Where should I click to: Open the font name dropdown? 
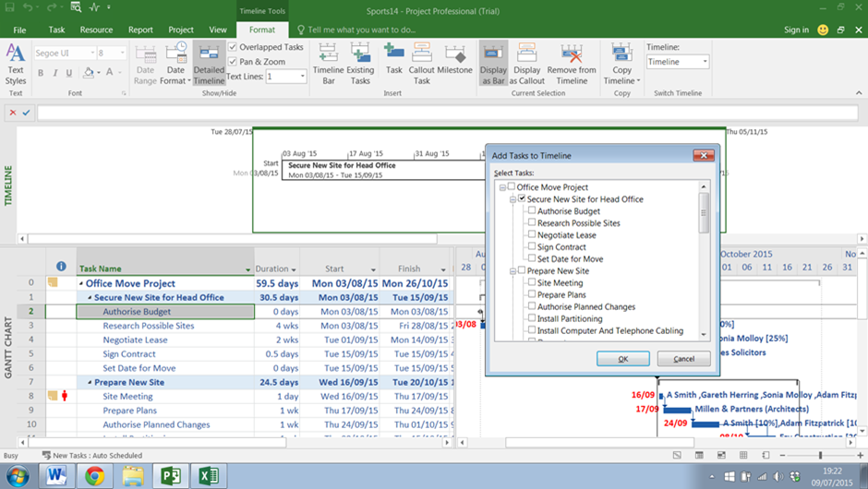pyautogui.click(x=92, y=54)
